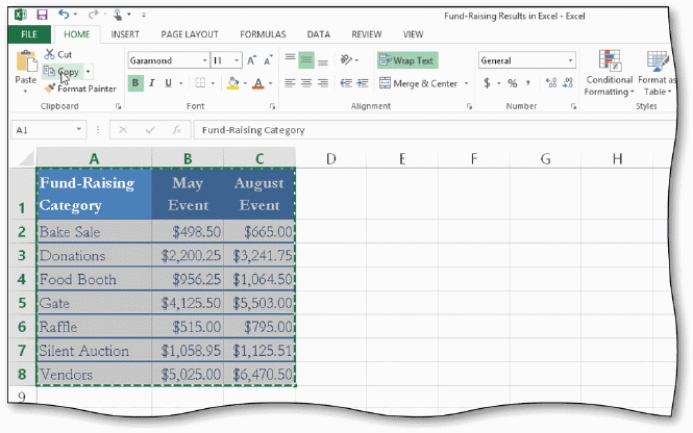Screen dimensions: 693x433
Task: Switch to the VIEW tab
Action: (413, 34)
